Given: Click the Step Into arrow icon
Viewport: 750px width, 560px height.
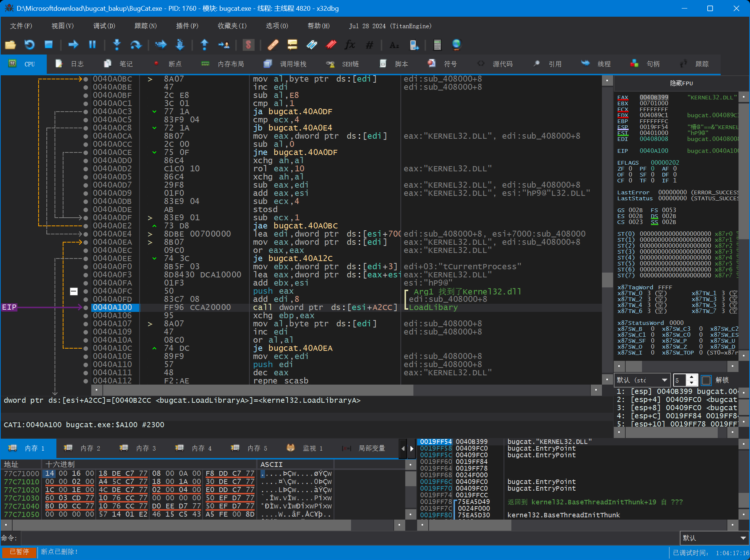Looking at the screenshot, I should point(117,45).
